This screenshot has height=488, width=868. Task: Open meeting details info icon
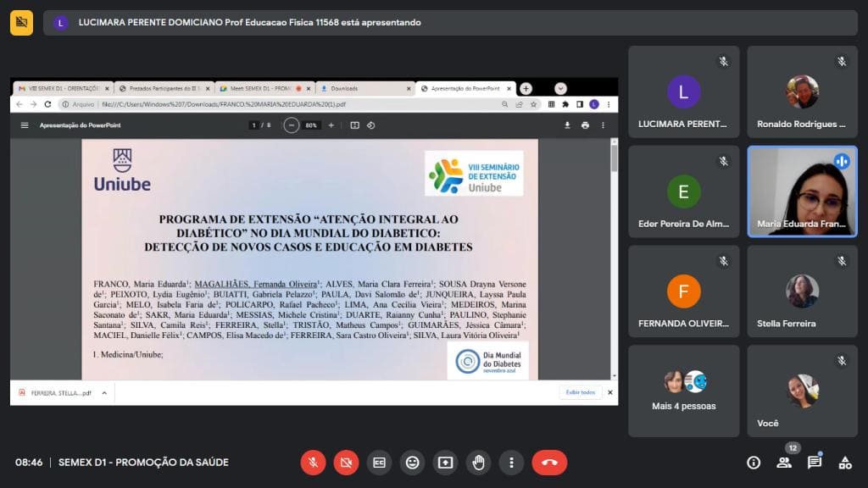pos(754,463)
